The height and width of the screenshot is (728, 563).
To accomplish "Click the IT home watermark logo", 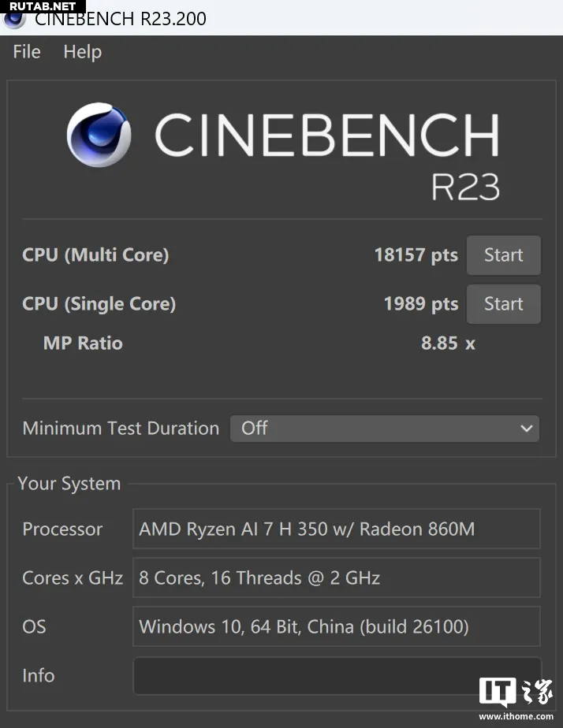I will [516, 693].
